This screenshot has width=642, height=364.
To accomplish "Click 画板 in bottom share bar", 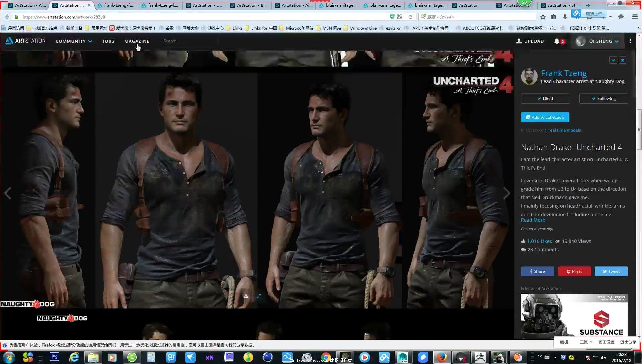I will click(x=564, y=342).
